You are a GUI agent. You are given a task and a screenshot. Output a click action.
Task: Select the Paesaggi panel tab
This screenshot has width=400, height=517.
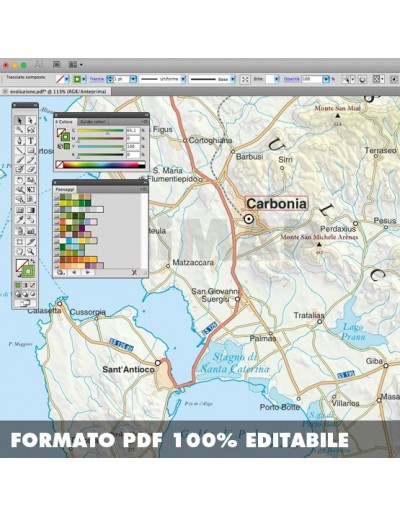pos(65,189)
